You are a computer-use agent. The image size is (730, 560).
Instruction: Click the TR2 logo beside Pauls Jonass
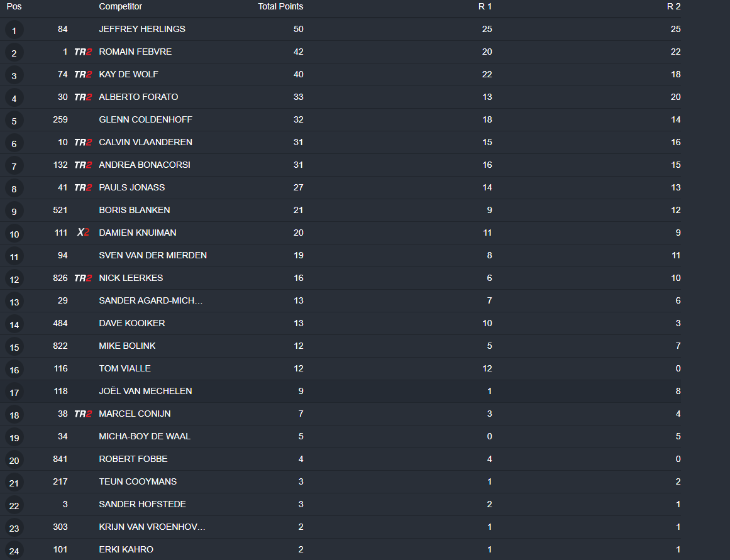pos(83,188)
